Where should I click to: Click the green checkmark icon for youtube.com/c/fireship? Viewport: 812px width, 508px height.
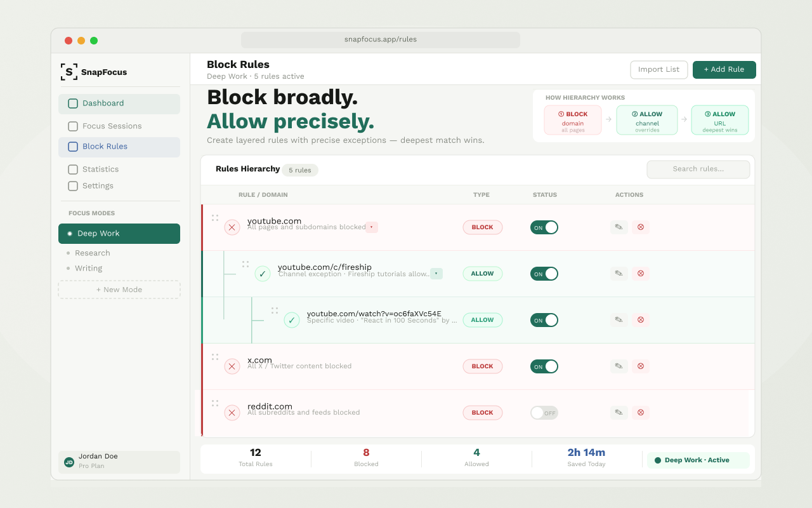click(263, 274)
